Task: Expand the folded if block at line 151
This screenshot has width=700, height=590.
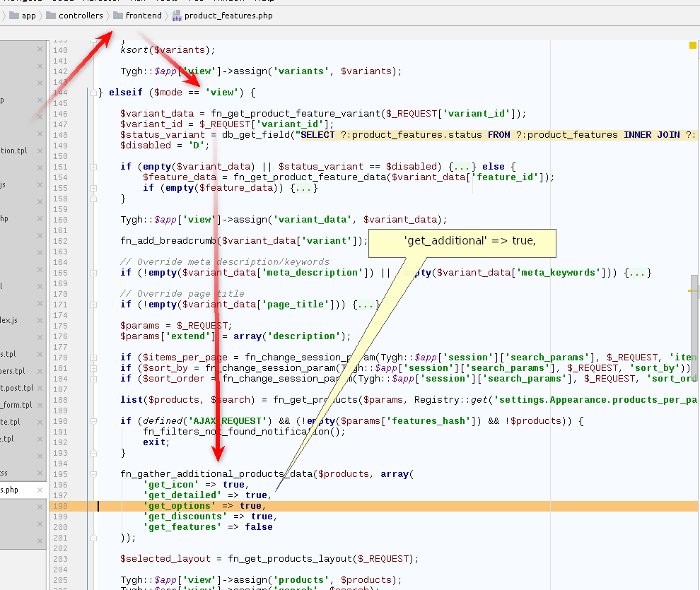Action: [x=94, y=167]
